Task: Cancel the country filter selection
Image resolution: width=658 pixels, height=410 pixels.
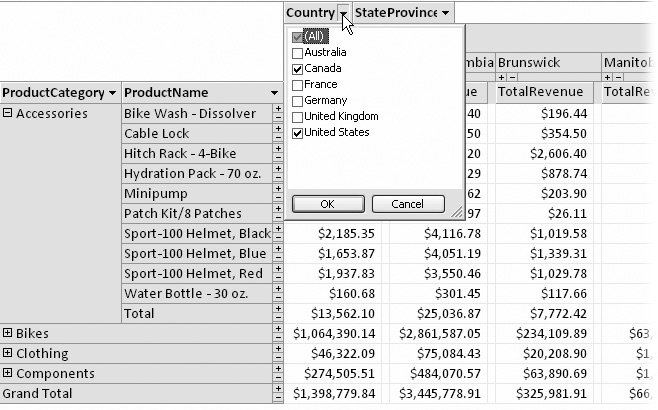Action: click(x=407, y=204)
